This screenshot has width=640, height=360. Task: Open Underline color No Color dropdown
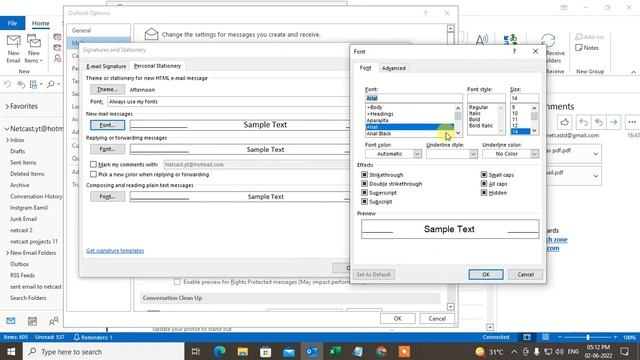click(x=534, y=154)
